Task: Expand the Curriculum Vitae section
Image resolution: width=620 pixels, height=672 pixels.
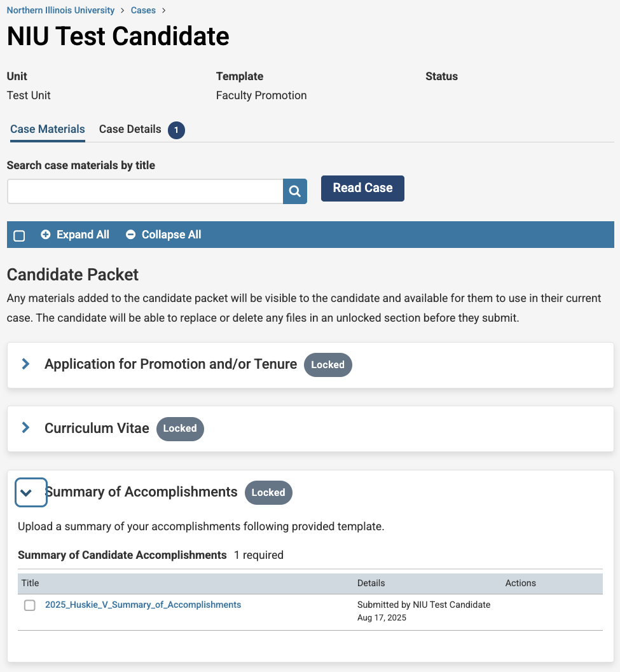Action: click(26, 428)
